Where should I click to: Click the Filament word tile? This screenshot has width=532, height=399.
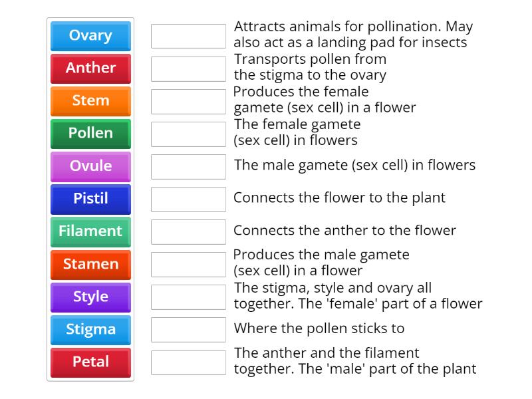tap(90, 231)
